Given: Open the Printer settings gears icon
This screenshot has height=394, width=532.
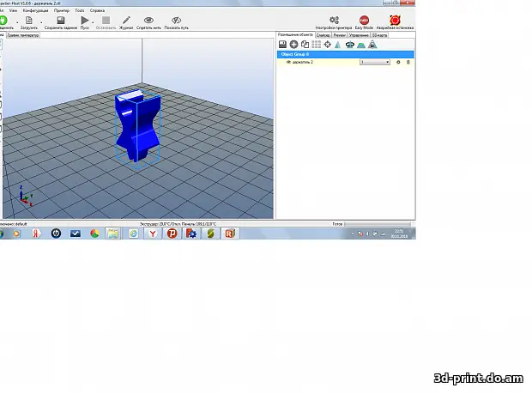Looking at the screenshot, I should [x=335, y=21].
